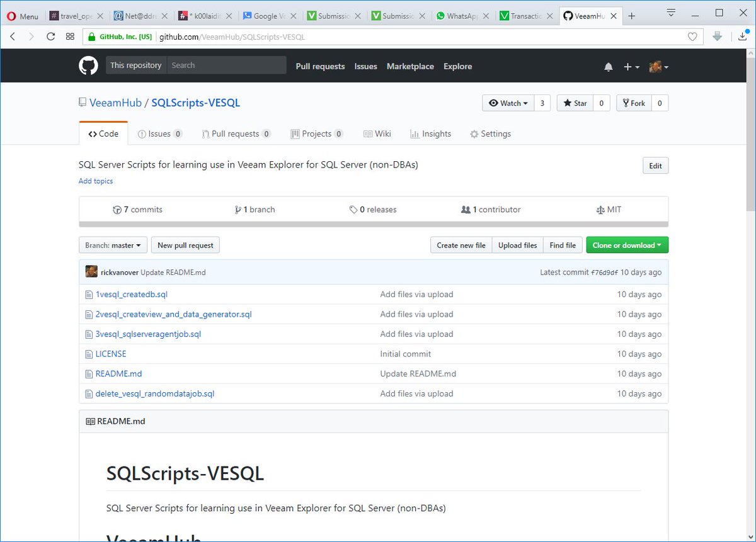Open Pull requests in top nav
Screen dimensions: 756x542
(320, 66)
